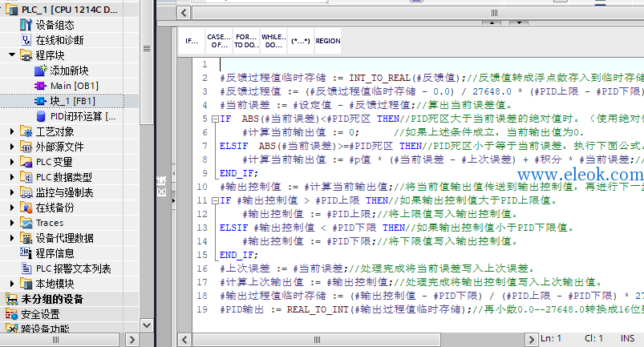Click the 程序信息 icon

click(26, 253)
